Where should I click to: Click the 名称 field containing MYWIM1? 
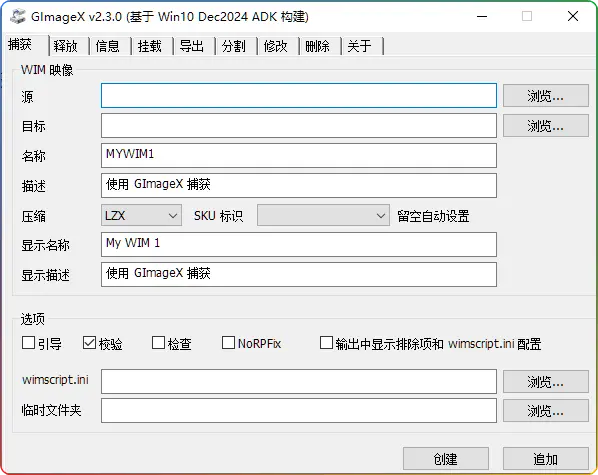coord(299,155)
